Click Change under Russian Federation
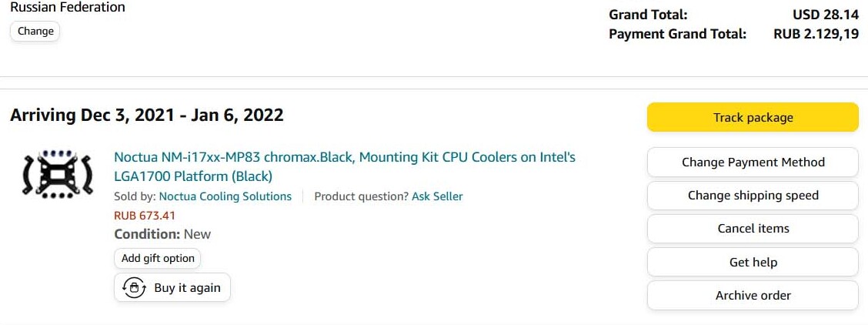This screenshot has height=325, width=868. tap(35, 32)
